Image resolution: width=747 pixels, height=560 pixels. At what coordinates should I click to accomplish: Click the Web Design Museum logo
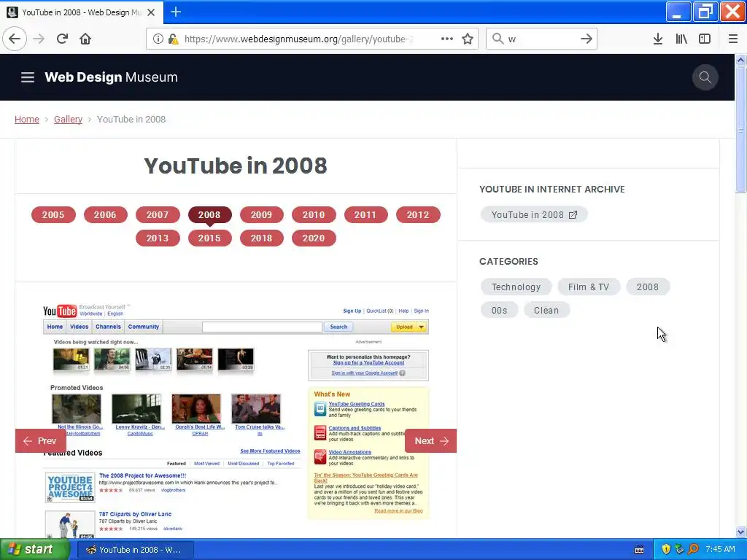pos(111,77)
